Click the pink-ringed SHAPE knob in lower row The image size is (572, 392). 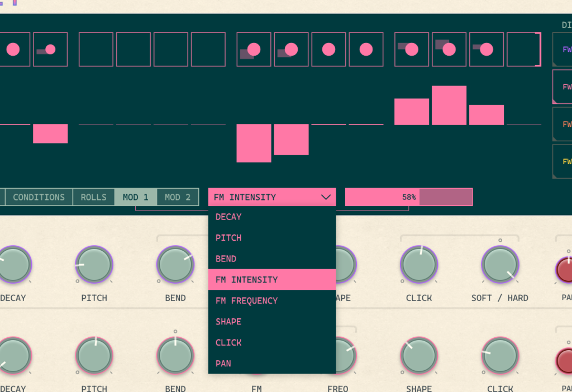pyautogui.click(x=419, y=356)
